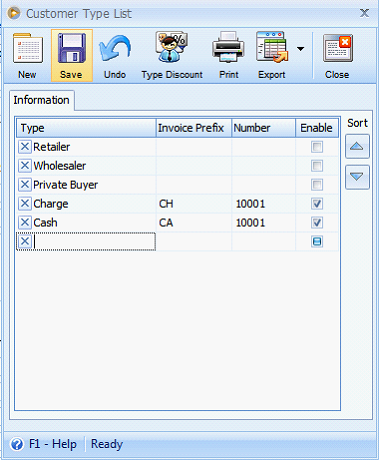Print the customer type list

pos(229,55)
